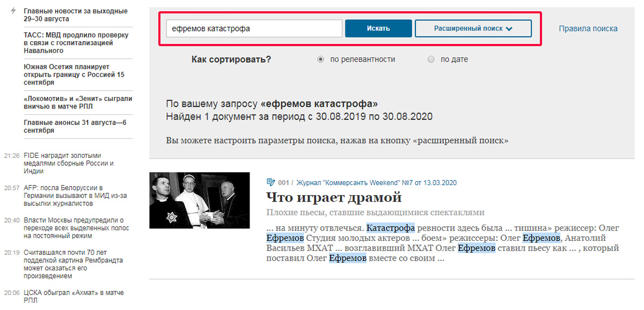The image size is (644, 310).
Task: Click the lightning bolt icon beside main news
Action: pos(13,11)
